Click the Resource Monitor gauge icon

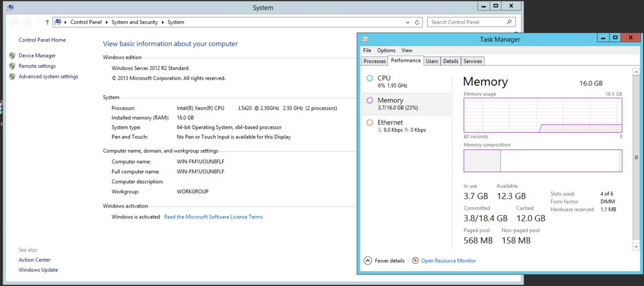coord(415,261)
